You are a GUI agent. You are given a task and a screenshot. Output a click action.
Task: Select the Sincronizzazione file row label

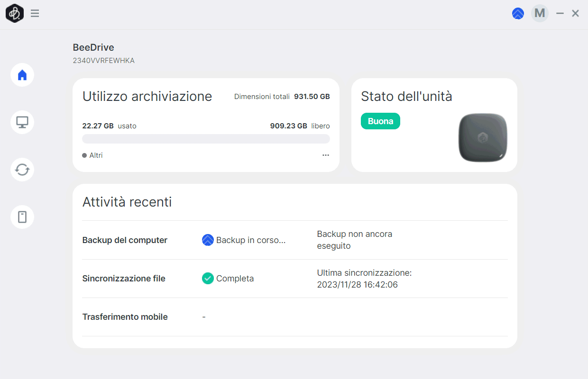pos(124,279)
